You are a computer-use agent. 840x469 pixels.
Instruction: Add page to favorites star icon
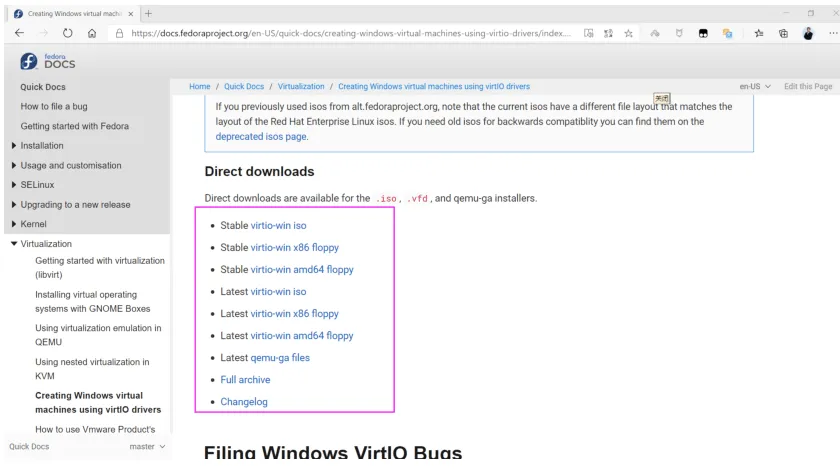coord(628,33)
